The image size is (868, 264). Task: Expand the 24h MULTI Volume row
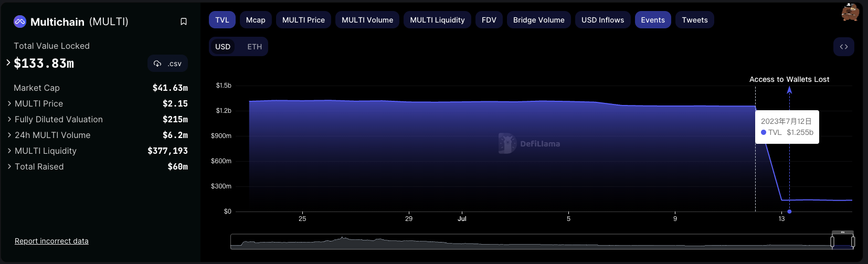(x=9, y=135)
